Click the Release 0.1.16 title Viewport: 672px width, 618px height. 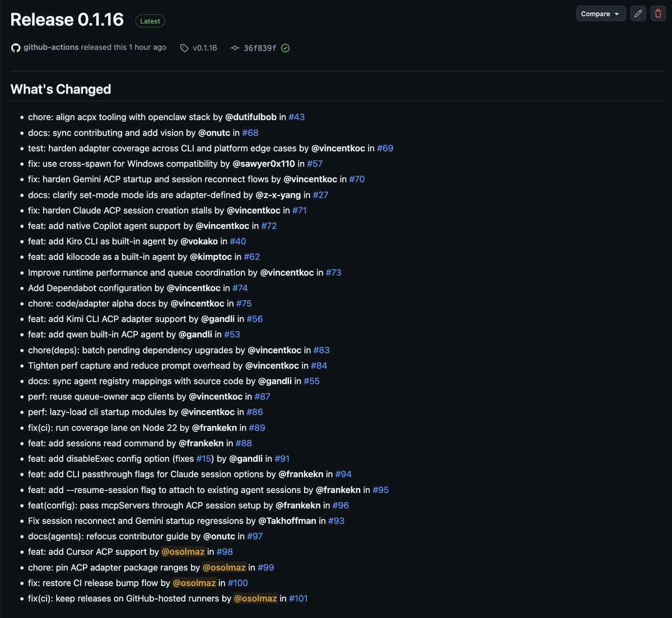(67, 20)
